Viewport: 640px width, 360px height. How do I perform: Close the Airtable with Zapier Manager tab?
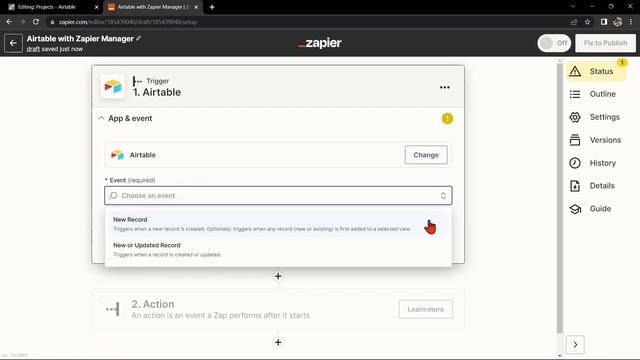tap(196, 7)
